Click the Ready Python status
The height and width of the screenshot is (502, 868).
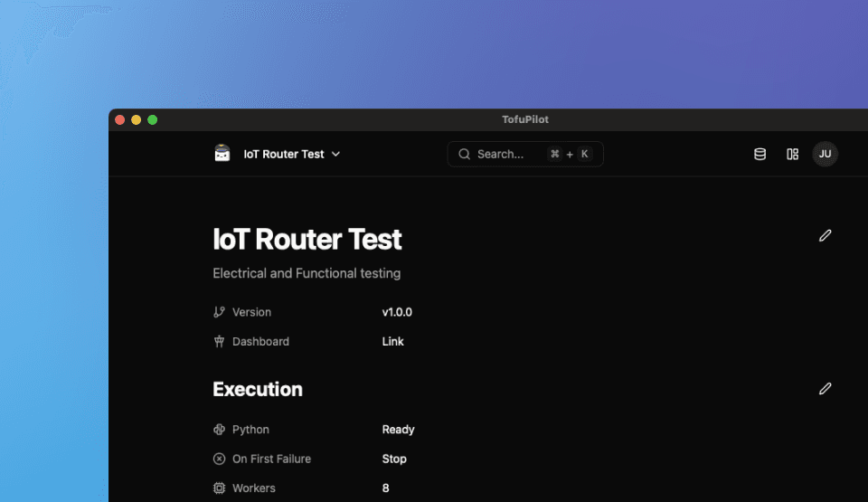(398, 430)
